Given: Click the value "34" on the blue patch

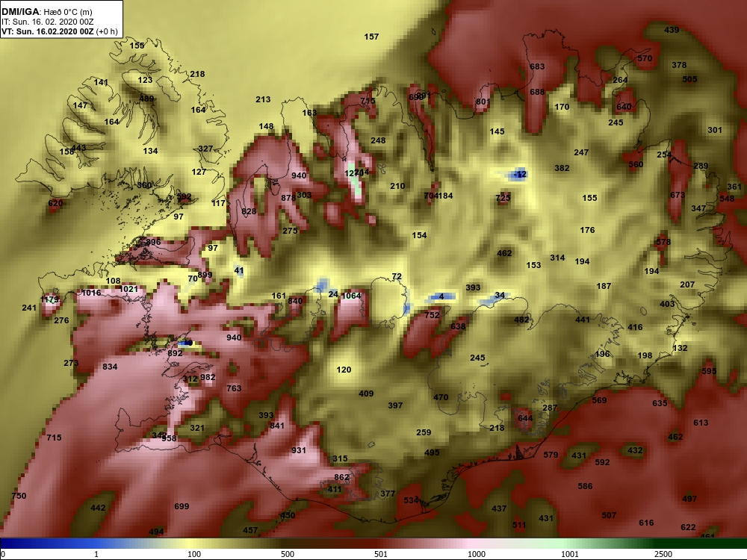Looking at the screenshot, I should coord(499,295).
